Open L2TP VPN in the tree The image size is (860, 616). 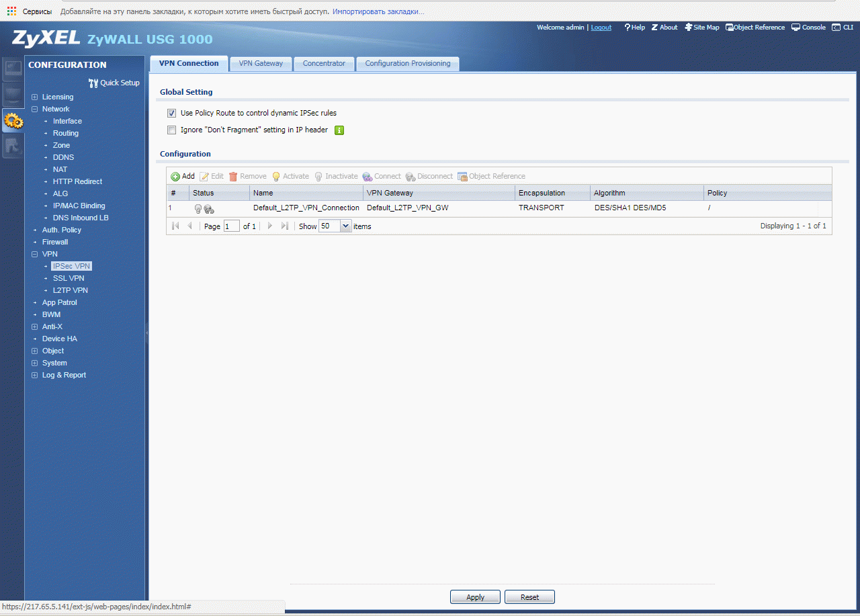(71, 290)
